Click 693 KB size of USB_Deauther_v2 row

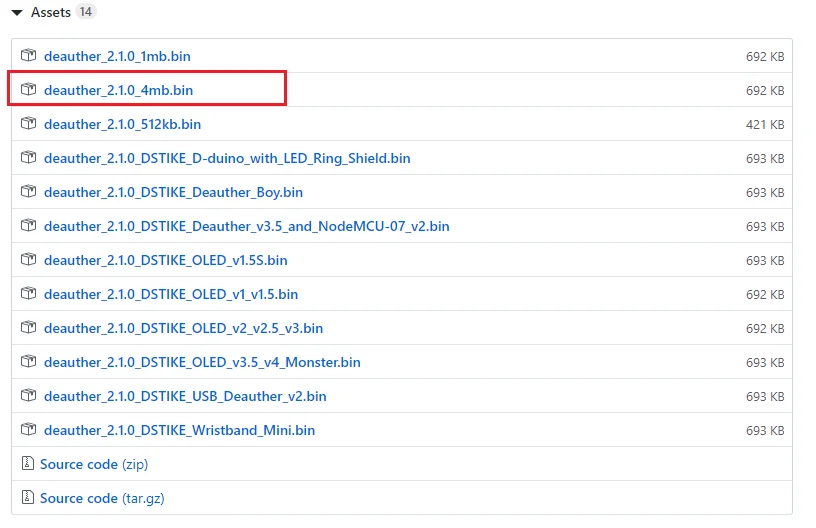[765, 396]
